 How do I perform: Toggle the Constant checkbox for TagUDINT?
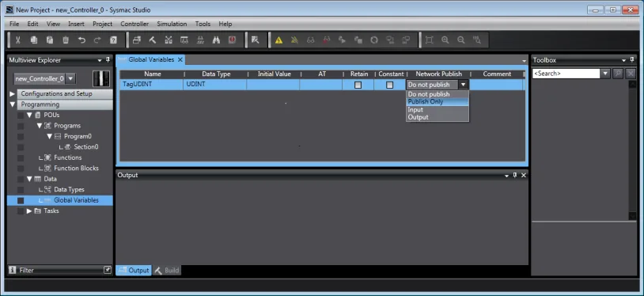point(390,85)
